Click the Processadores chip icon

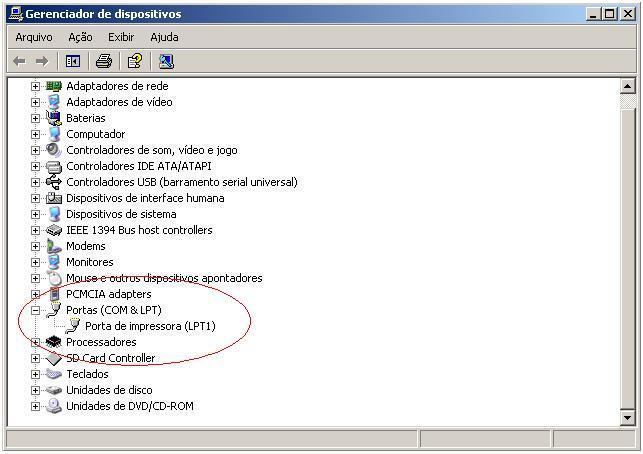(54, 342)
